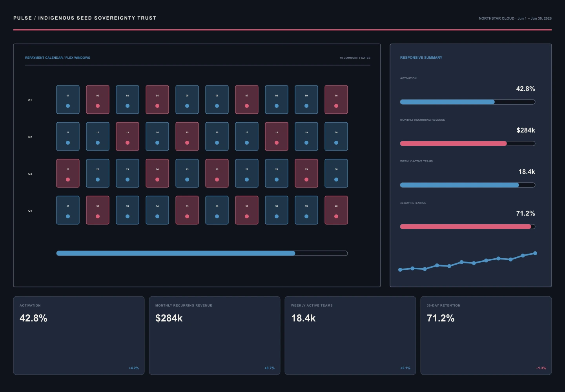The height and width of the screenshot is (392, 565).
Task: Click the "40 COMMUNITY DATES" label
Action: [x=355, y=58]
